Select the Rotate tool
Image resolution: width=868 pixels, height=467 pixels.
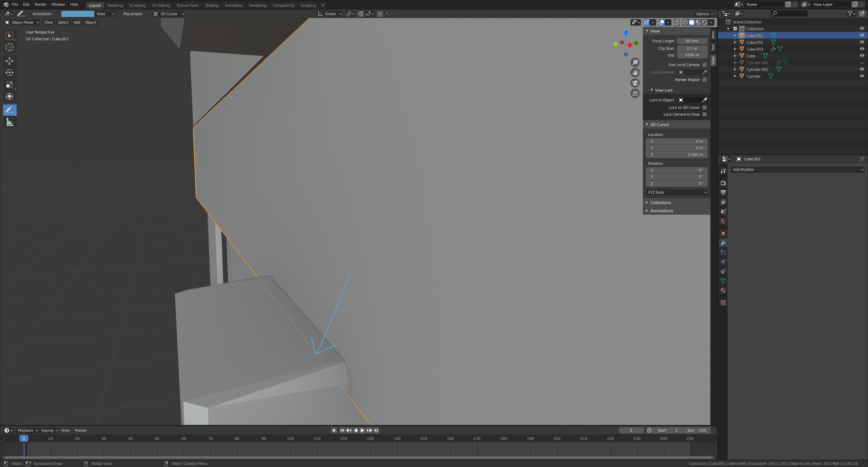pos(9,73)
